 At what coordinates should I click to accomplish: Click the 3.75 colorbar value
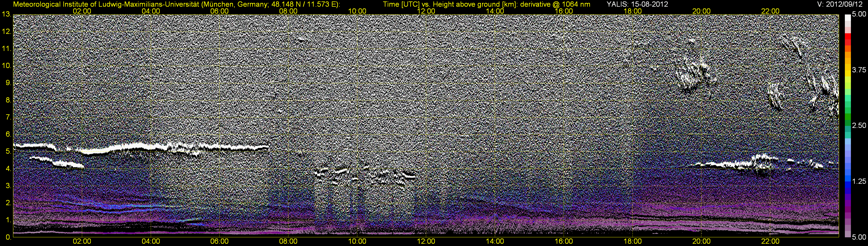859,70
